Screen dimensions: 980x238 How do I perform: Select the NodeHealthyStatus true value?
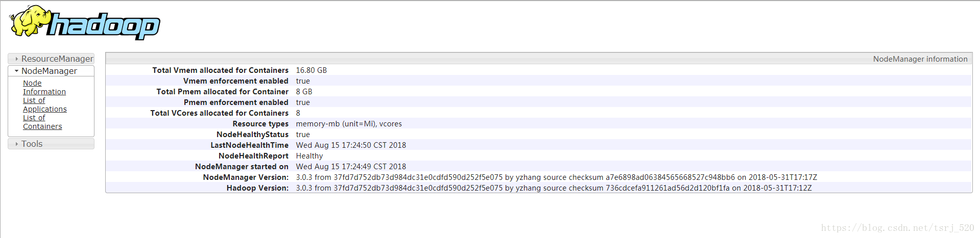point(303,135)
